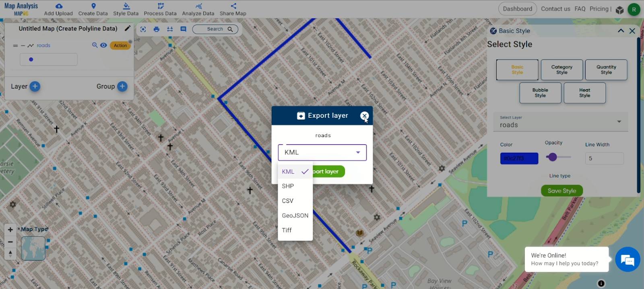Select SHP format option
This screenshot has width=644, height=289.
tap(295, 186)
